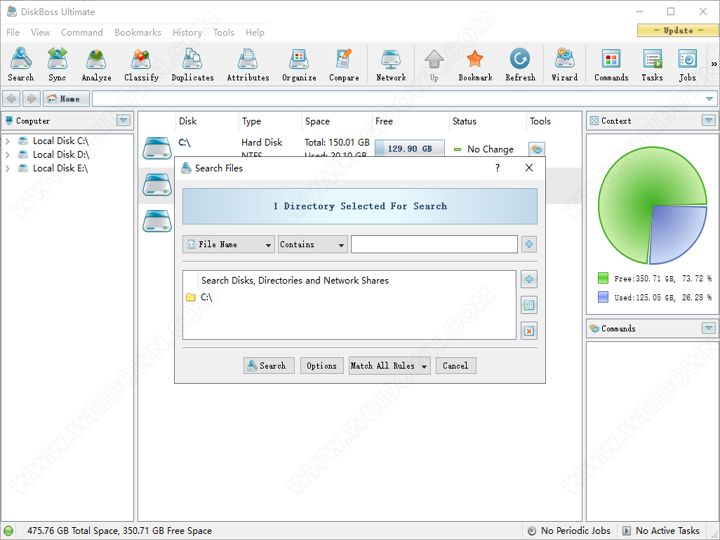
Task: Open the Context panel dropdown
Action: point(709,121)
